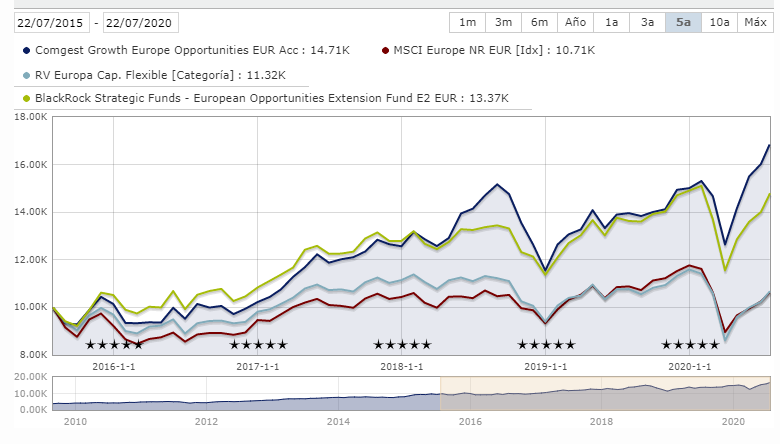Click the navy Comgest Growth legend dot
This screenshot has width=780, height=444.
click(26, 48)
